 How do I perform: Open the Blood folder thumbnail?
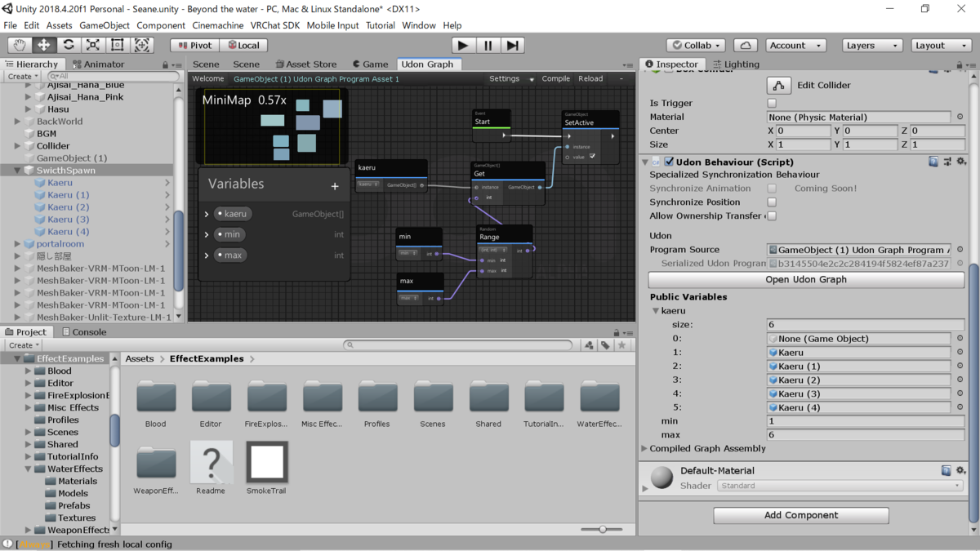pyautogui.click(x=156, y=397)
